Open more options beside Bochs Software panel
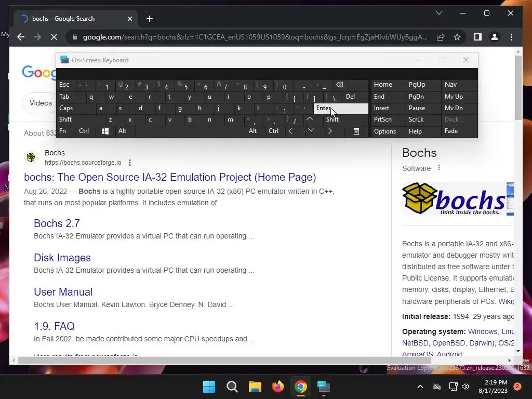The width and height of the screenshot is (532, 399). [x=439, y=168]
